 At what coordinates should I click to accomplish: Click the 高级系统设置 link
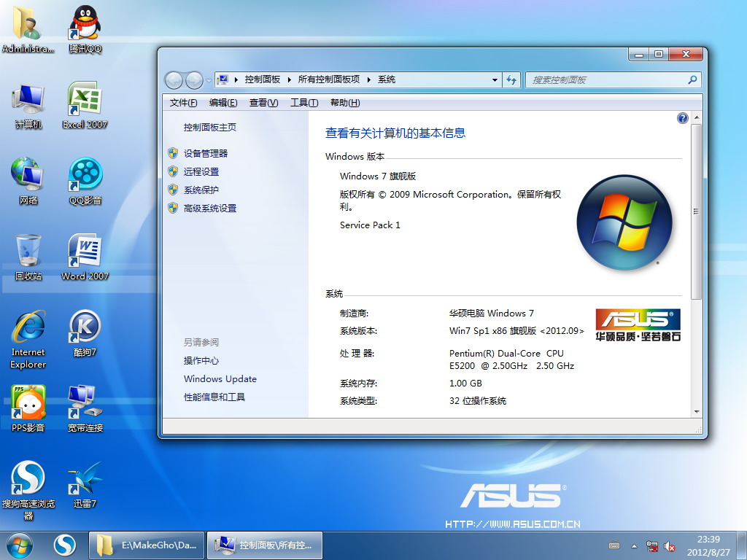coord(210,208)
